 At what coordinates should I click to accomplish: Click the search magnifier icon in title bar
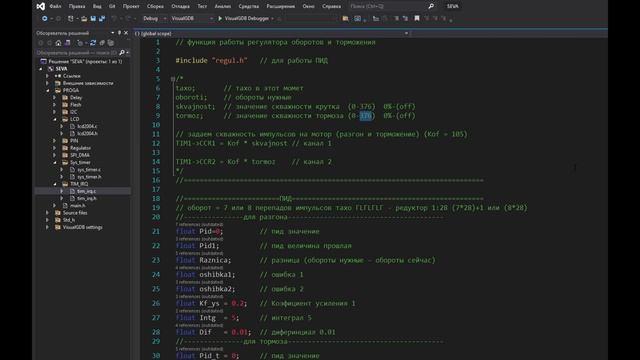tap(431, 6)
